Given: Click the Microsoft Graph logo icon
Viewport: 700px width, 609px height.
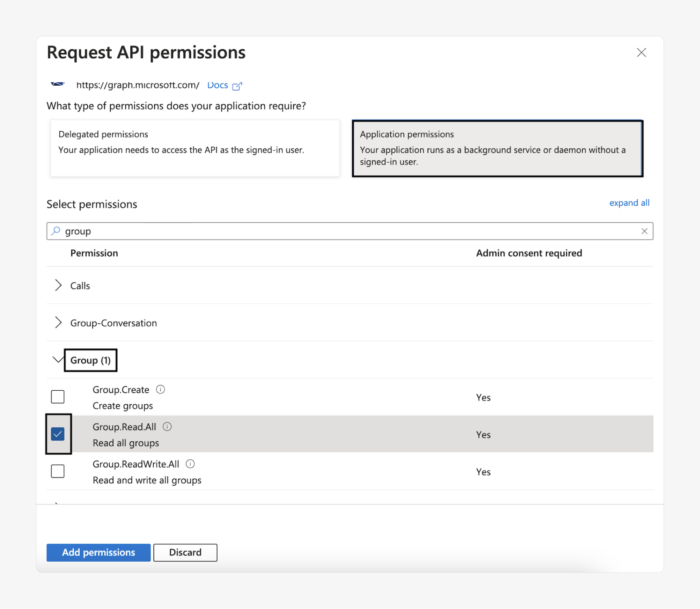Looking at the screenshot, I should (x=58, y=84).
